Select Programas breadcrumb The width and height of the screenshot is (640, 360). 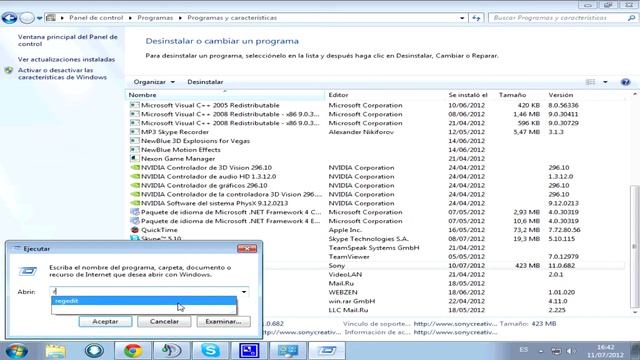(155, 18)
